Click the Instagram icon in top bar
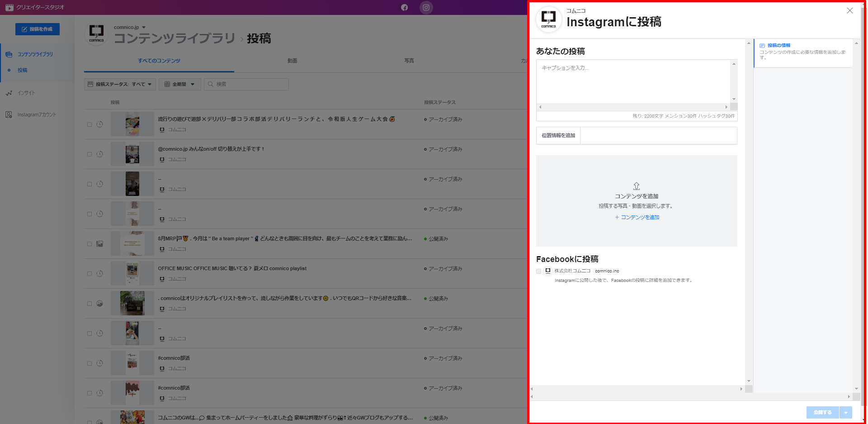The image size is (868, 424). pos(426,7)
